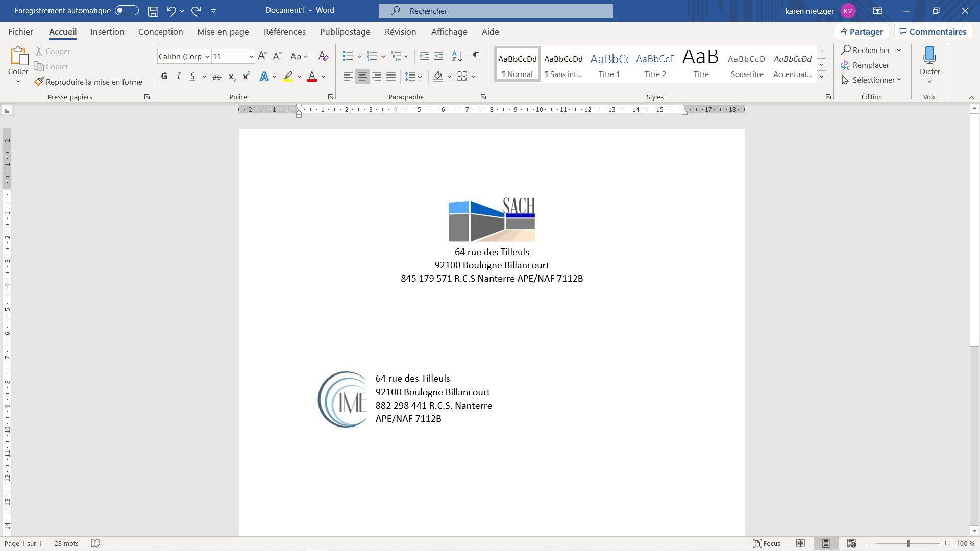Click the Dicter microphone icon
Image resolution: width=980 pixels, height=551 pixels.
pyautogui.click(x=929, y=55)
